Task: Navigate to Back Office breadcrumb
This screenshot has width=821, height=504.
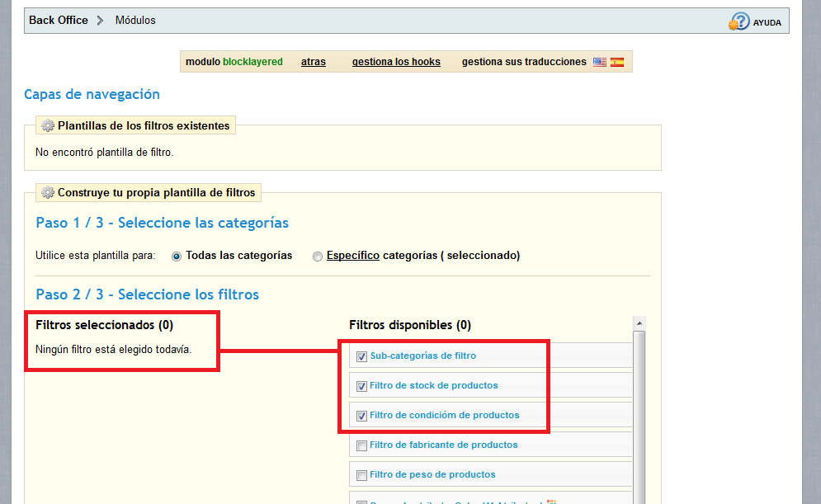Action: click(x=58, y=21)
